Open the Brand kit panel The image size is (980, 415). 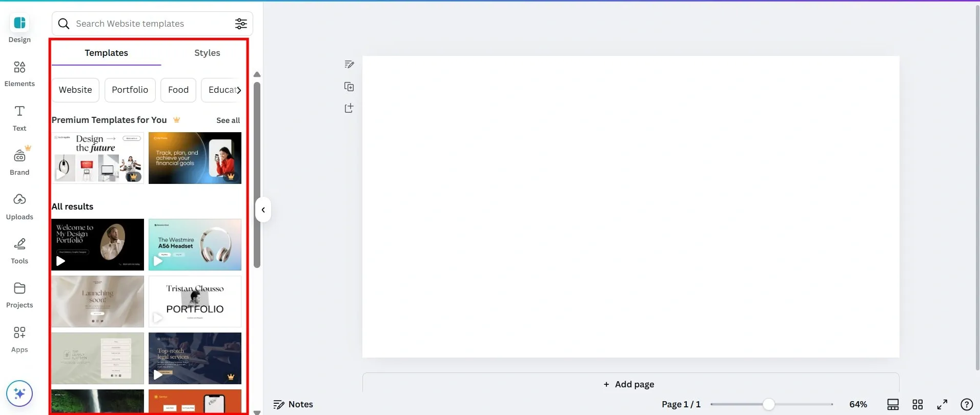click(19, 161)
